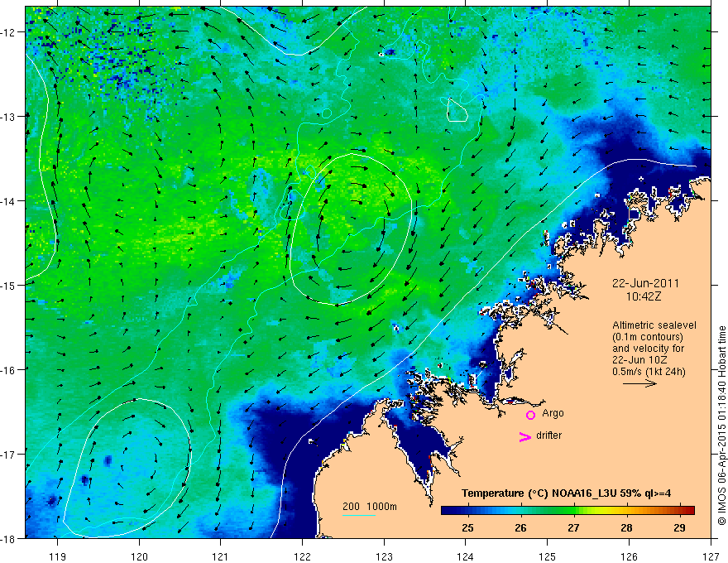
Task: Click the latitude axis label '-14'
Action: click(8, 201)
